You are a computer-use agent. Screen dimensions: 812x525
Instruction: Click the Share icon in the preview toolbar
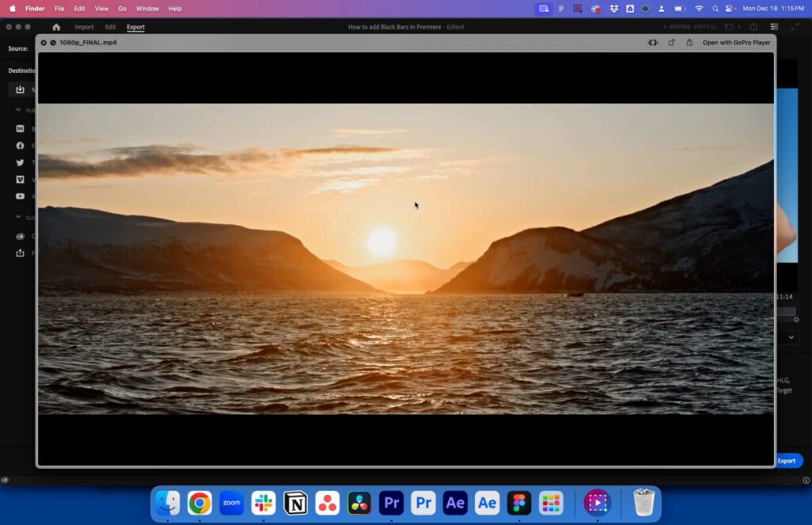(x=689, y=43)
